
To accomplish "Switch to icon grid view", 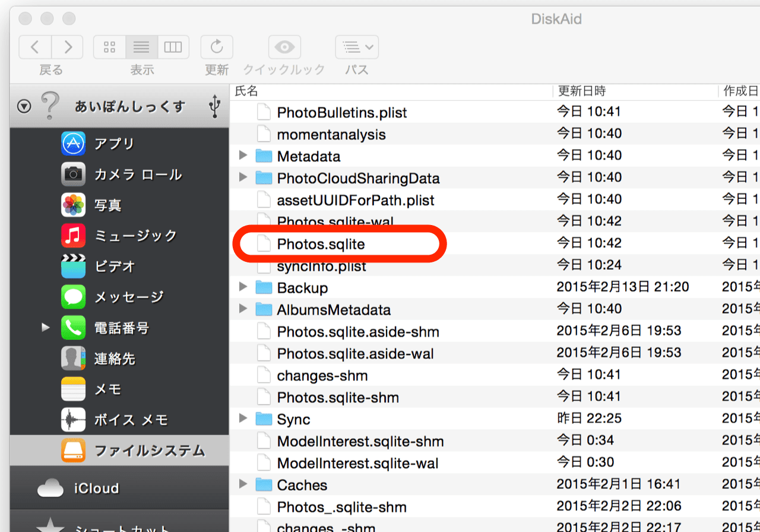I will click(109, 47).
